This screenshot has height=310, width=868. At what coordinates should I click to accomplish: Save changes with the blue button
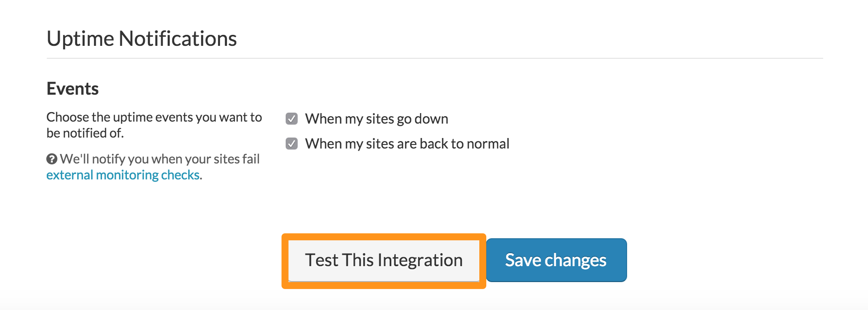point(556,260)
